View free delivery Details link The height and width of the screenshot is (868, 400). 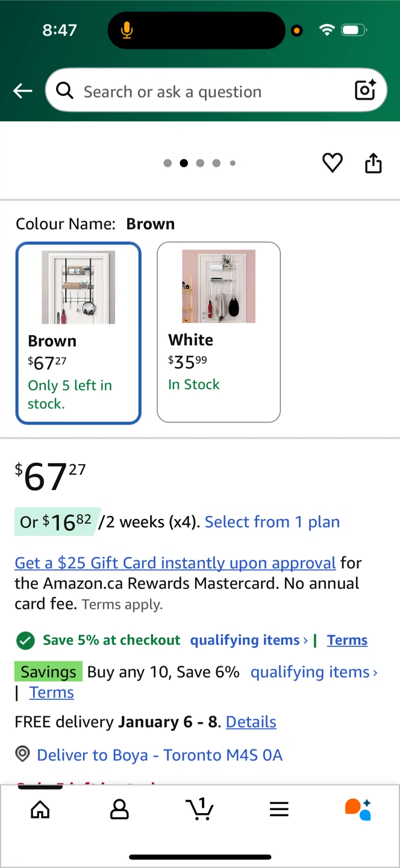click(x=251, y=722)
